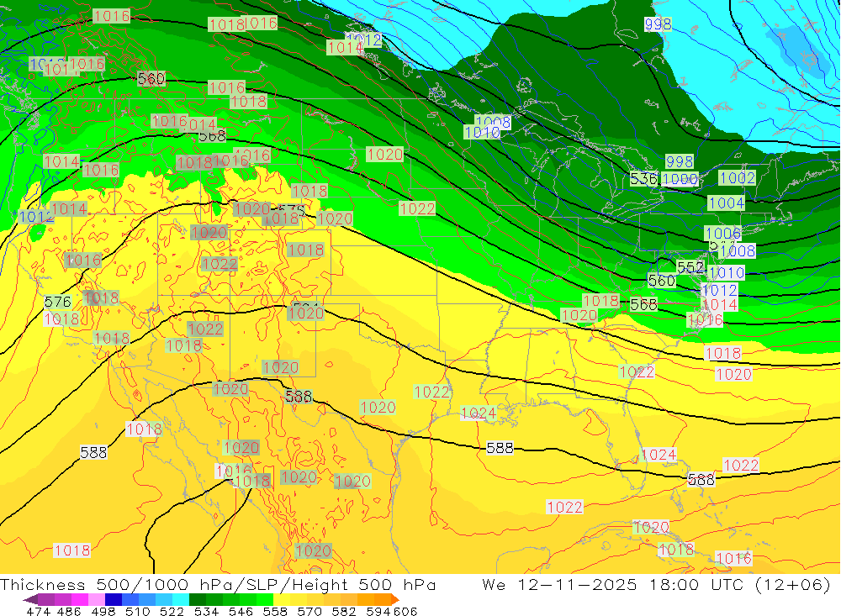841x616 pixels.
Task: Click the light pink 498 legend swatch
Action: [97, 599]
